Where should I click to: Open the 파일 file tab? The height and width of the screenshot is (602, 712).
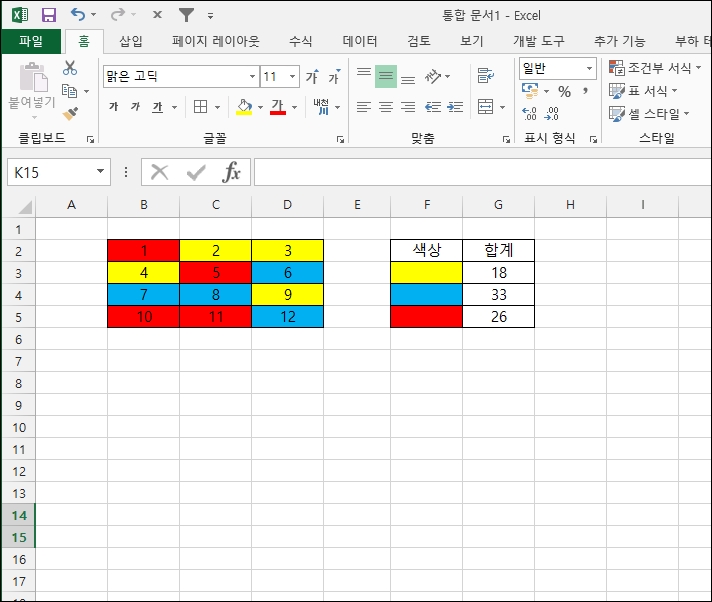(x=31, y=41)
